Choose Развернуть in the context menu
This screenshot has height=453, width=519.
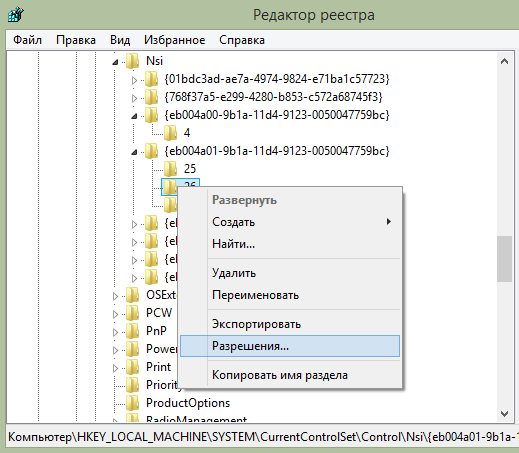coord(290,200)
